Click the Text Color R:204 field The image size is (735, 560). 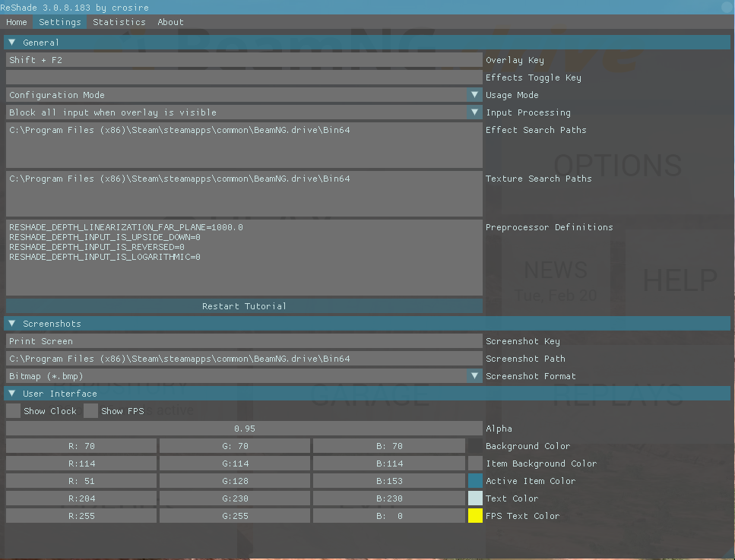[81, 498]
